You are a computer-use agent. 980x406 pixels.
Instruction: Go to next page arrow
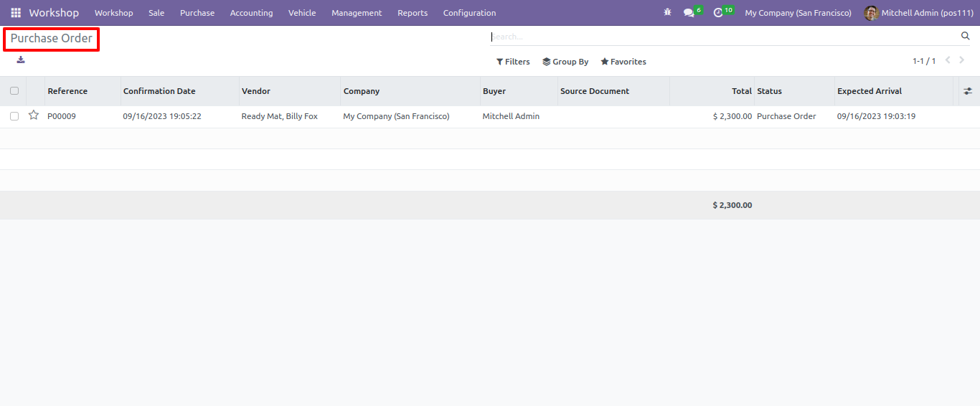point(962,60)
